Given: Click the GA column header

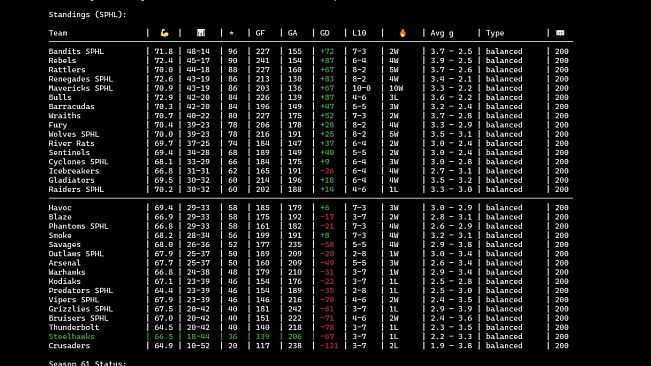Looking at the screenshot, I should click(x=293, y=33).
